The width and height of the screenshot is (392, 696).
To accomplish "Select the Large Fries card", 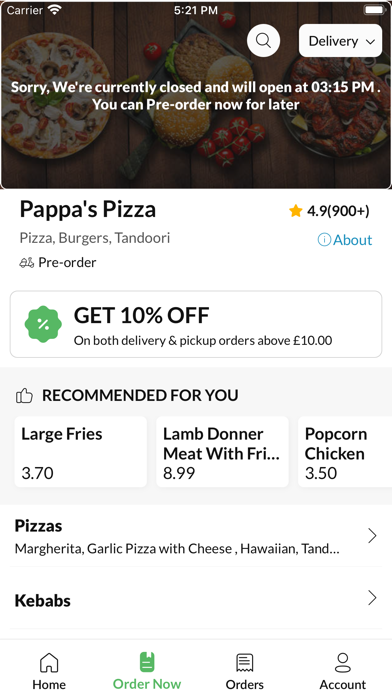I will pos(81,452).
